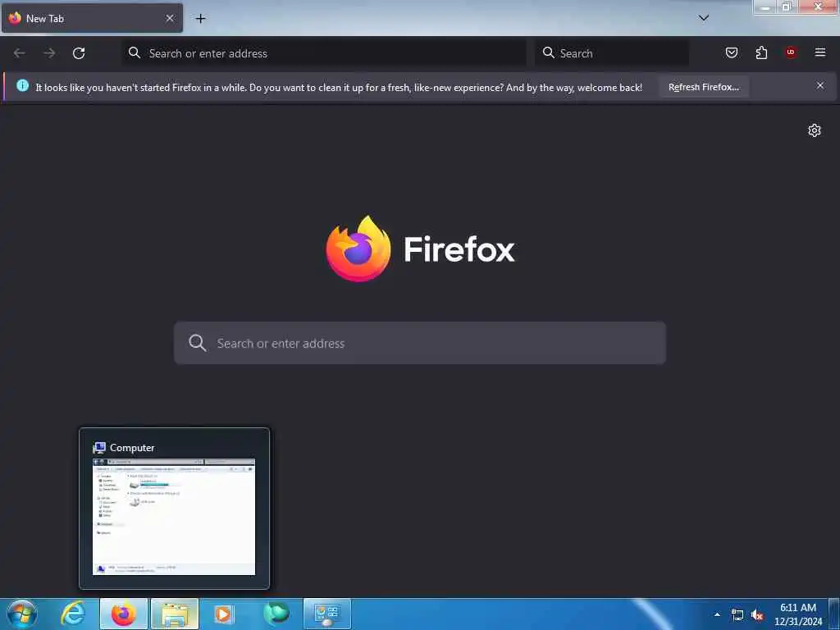Focus the center Search or enter address field

[420, 344]
